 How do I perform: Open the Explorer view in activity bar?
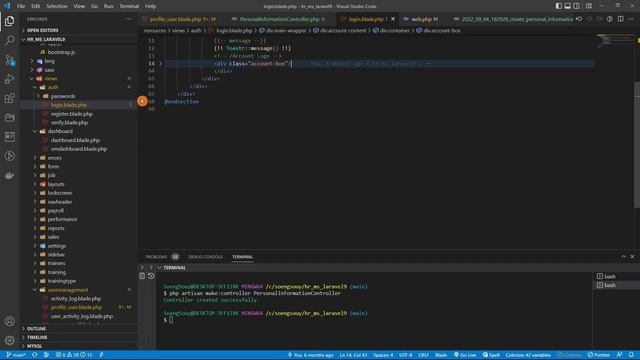click(9, 21)
